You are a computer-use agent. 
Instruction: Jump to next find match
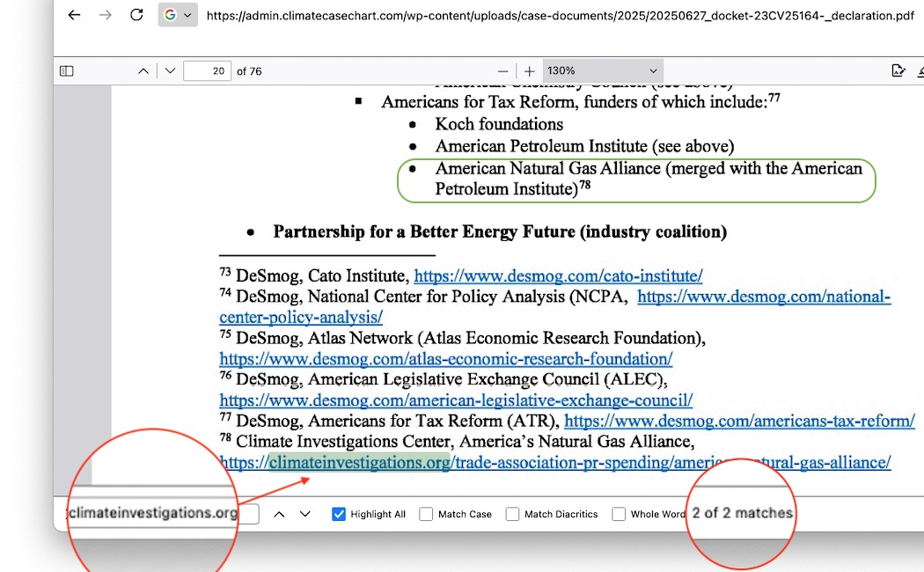[304, 514]
